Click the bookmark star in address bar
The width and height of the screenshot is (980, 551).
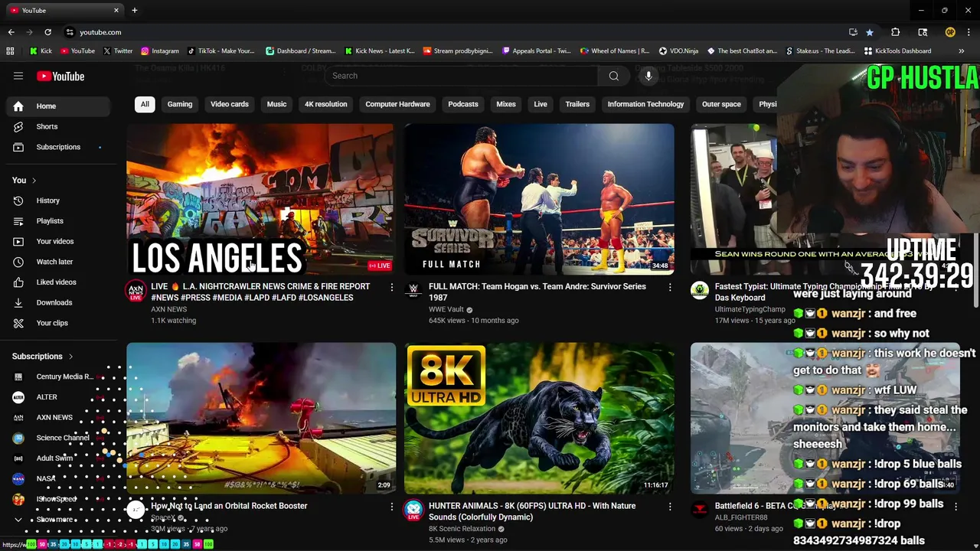(870, 32)
